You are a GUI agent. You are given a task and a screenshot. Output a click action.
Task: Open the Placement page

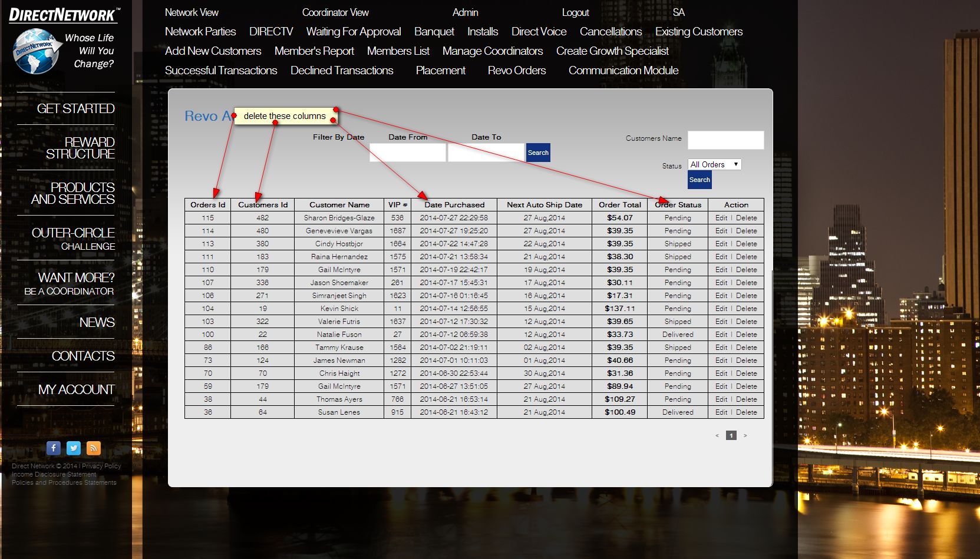tap(441, 71)
